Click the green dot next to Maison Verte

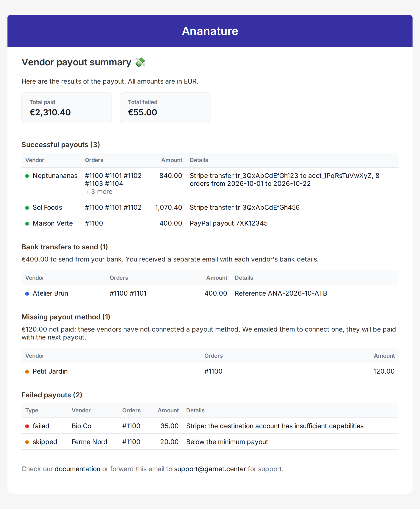point(27,224)
